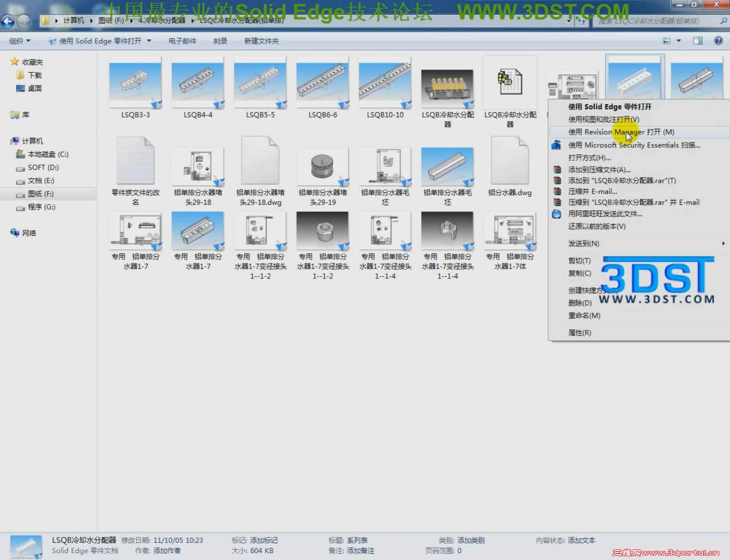Click the 刻录 toolbar button

pos(220,41)
